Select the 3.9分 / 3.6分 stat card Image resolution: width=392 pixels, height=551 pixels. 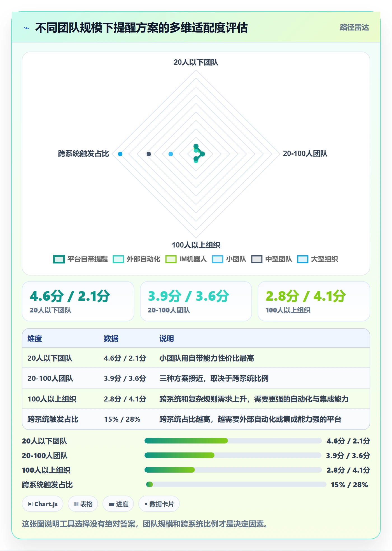196,301
